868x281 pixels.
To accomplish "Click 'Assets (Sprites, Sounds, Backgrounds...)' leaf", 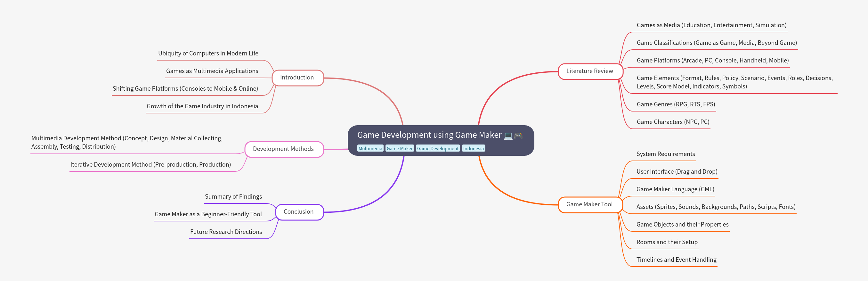I will pos(716,206).
